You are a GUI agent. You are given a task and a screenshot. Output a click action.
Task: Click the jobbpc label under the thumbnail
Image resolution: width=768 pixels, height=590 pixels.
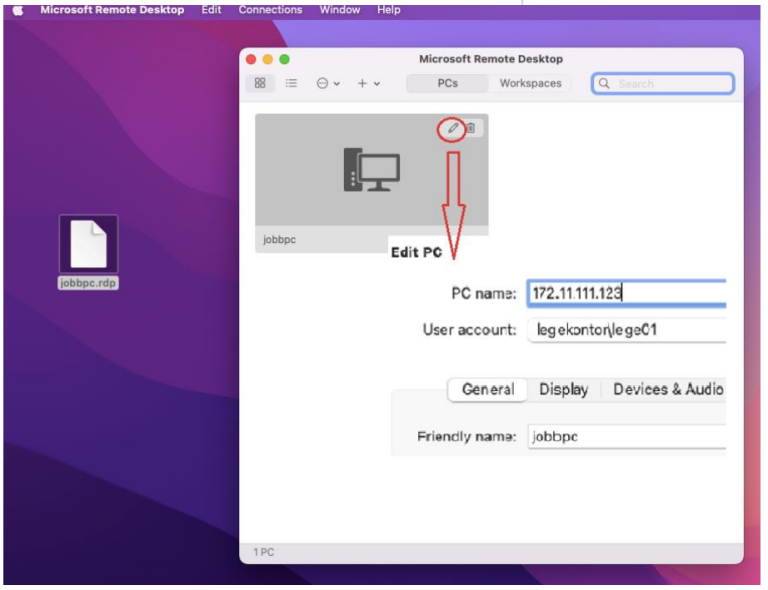click(x=279, y=239)
